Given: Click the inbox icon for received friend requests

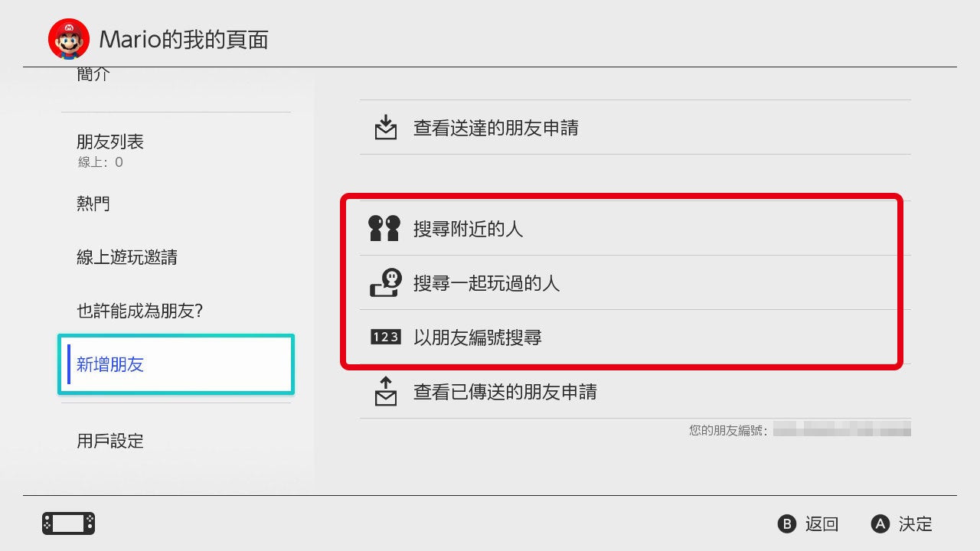Looking at the screenshot, I should click(x=386, y=127).
